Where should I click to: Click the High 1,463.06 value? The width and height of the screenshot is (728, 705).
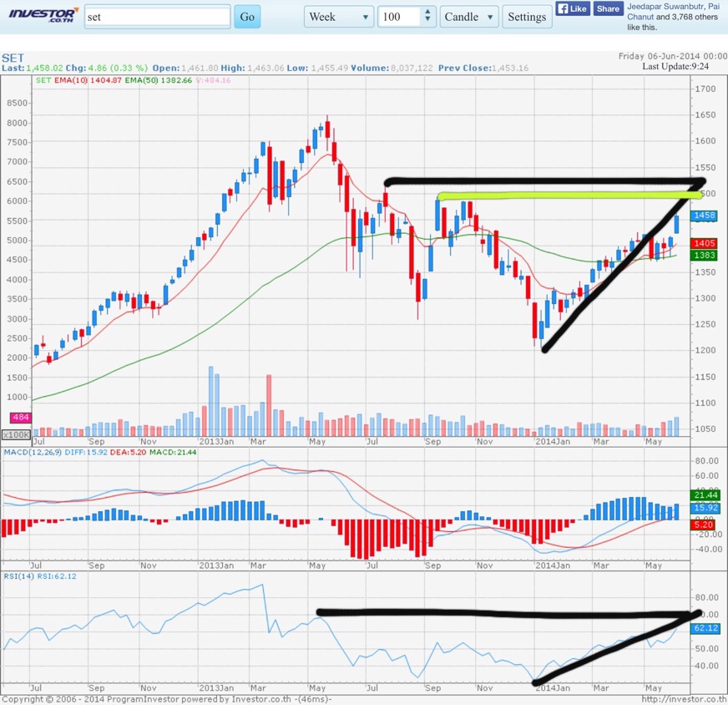pos(265,68)
